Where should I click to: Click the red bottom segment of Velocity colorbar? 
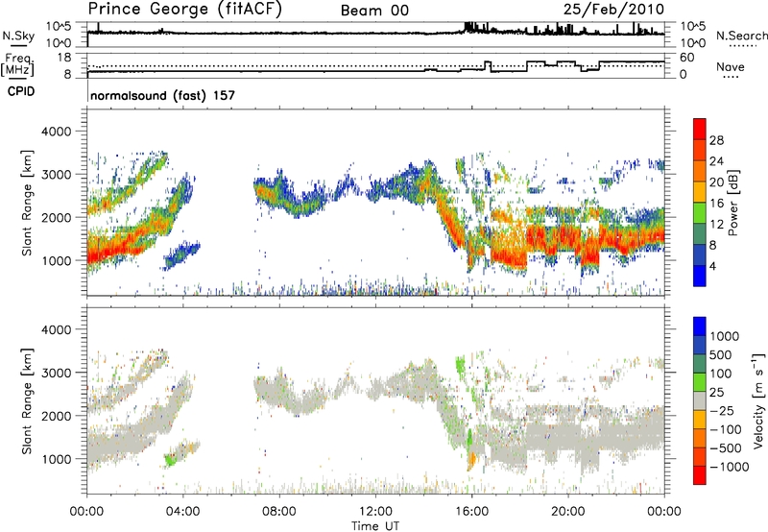(700, 475)
